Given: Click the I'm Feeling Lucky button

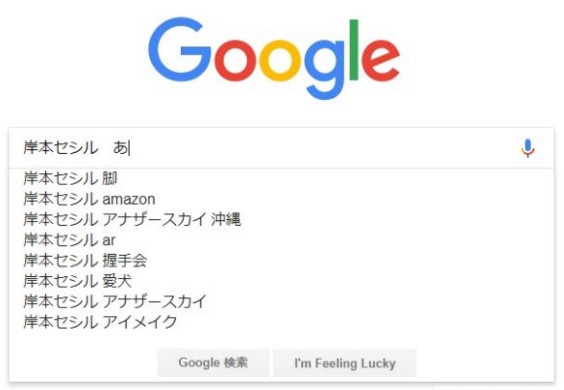Looking at the screenshot, I should 345,363.
